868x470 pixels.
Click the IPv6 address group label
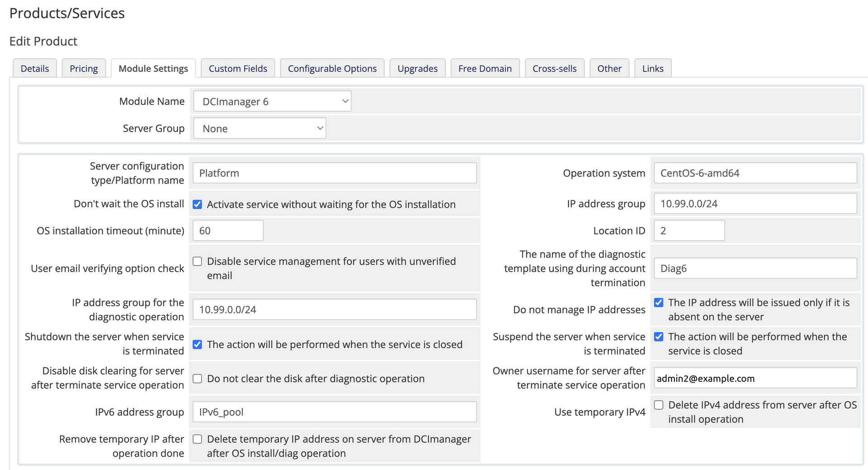(140, 412)
